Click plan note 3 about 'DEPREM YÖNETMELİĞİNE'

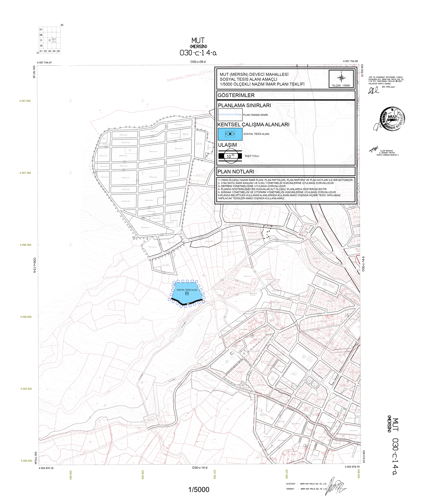[252, 186]
